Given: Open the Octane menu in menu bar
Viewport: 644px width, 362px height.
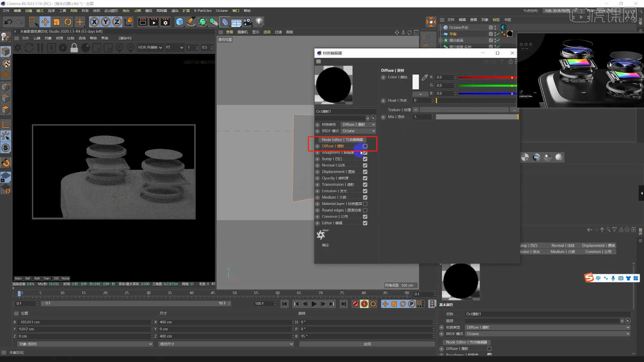Looking at the screenshot, I should [x=222, y=10].
